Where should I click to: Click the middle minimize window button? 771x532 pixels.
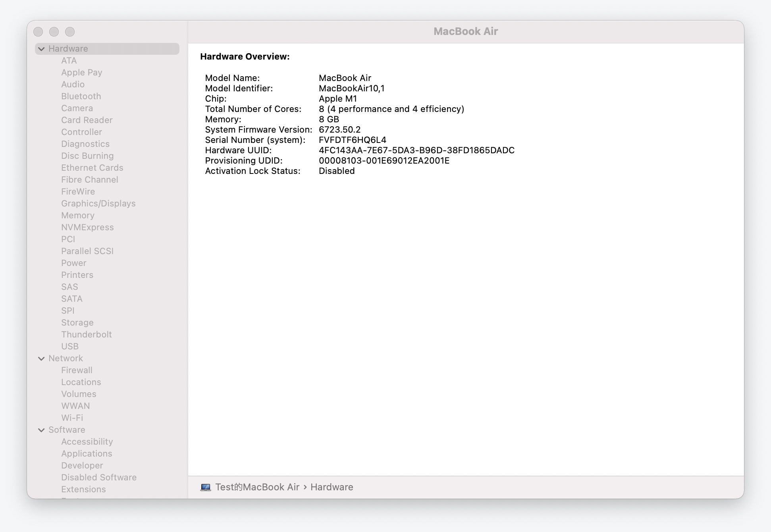pyautogui.click(x=54, y=32)
